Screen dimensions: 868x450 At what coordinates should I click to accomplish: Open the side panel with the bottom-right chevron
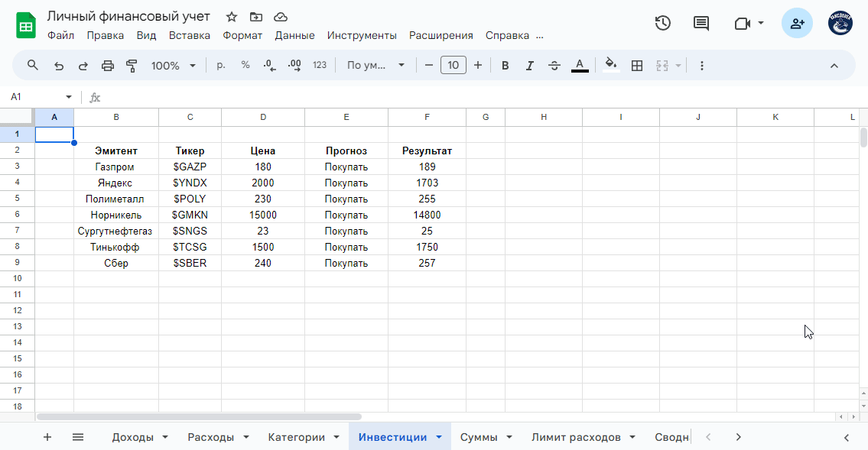point(846,437)
